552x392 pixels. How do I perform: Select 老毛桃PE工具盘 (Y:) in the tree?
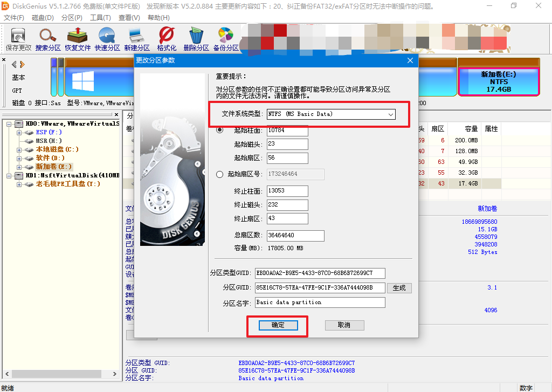pyautogui.click(x=68, y=184)
